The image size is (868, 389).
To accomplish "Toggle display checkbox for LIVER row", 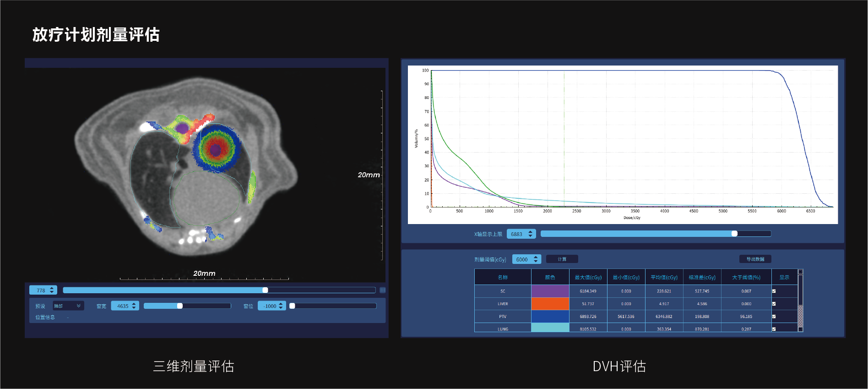I will pyautogui.click(x=774, y=304).
